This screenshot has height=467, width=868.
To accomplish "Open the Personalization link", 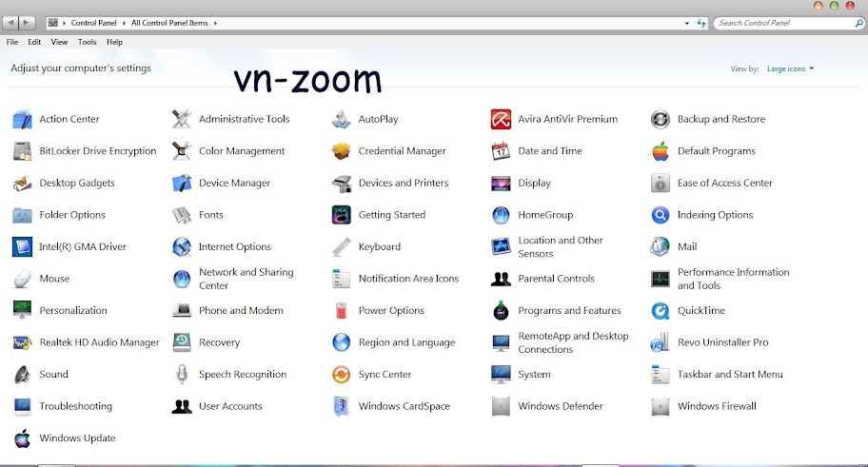I will coord(73,311).
